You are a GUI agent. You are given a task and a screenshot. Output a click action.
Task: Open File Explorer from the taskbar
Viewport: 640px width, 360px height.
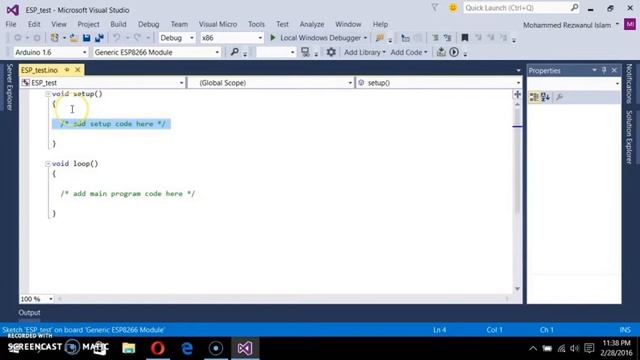click(129, 348)
